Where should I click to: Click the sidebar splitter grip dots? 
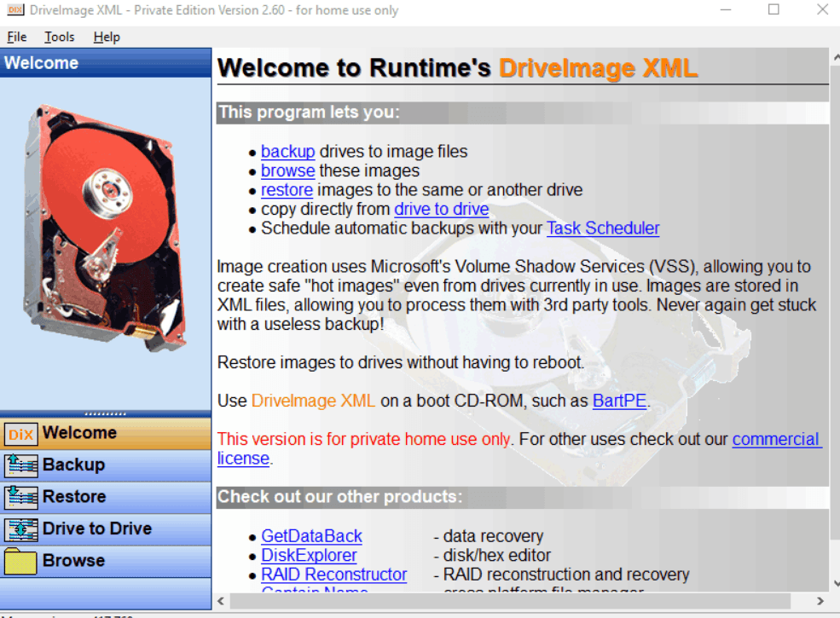(106, 413)
